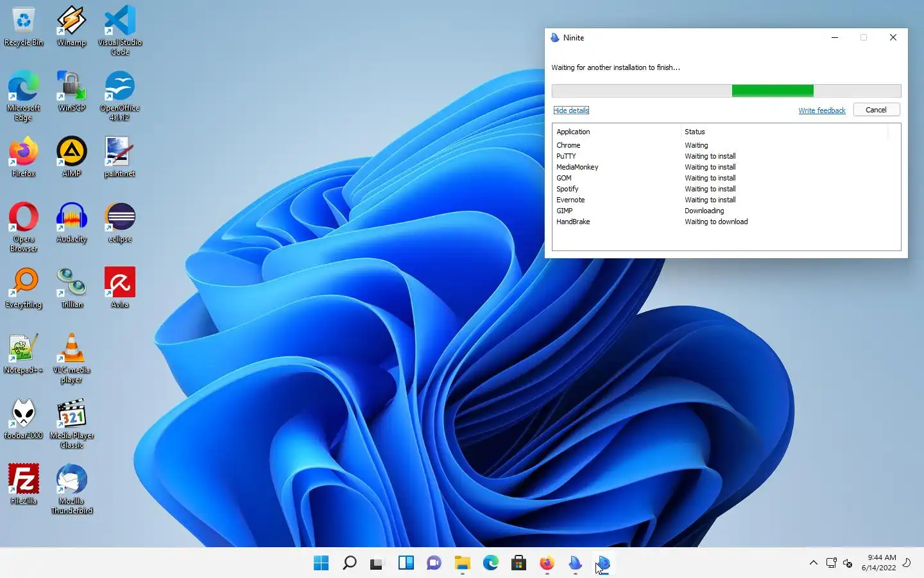Open the notification moon icon
This screenshot has height=578, width=924.
pyautogui.click(x=907, y=563)
